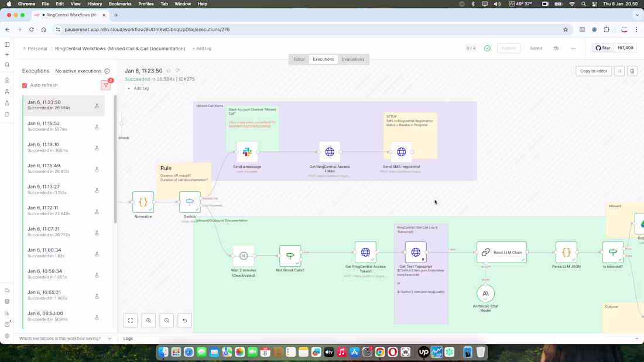Click Wi-Fi icon in menu bar
The image size is (644, 362).
point(572,4)
